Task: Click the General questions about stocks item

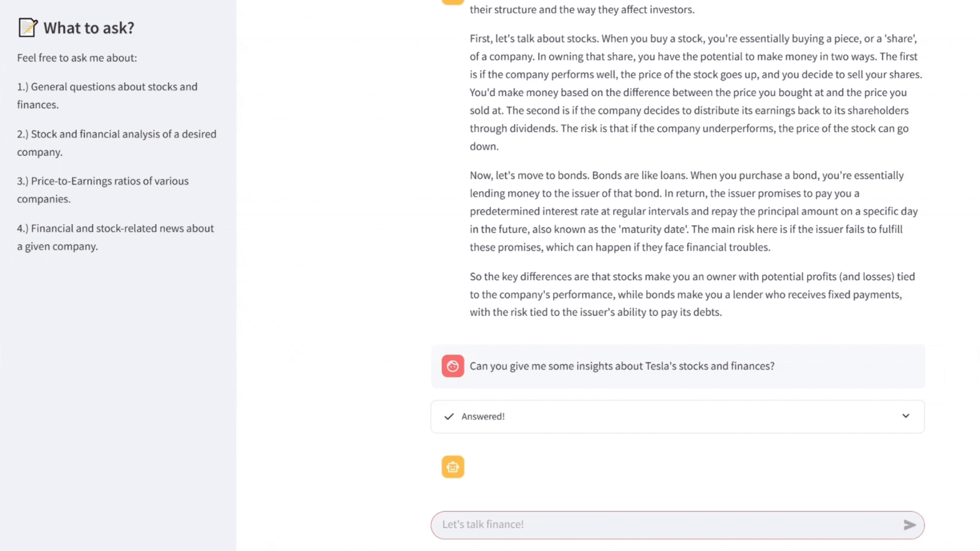Action: click(x=107, y=95)
